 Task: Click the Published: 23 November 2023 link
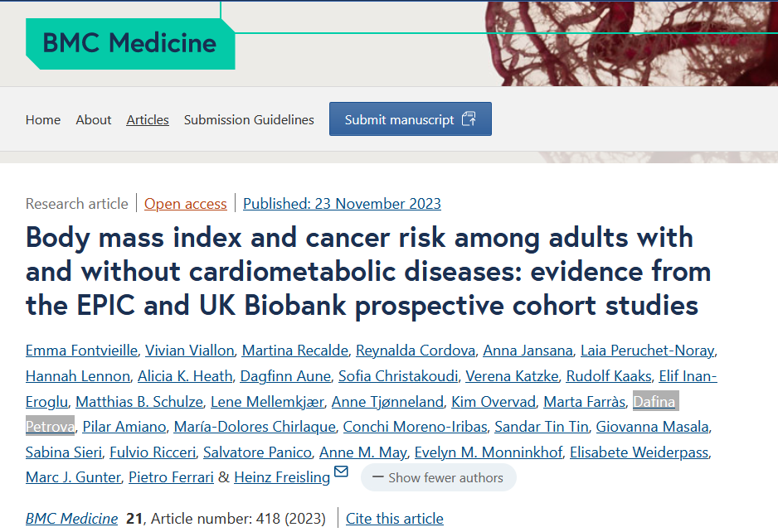tap(342, 204)
